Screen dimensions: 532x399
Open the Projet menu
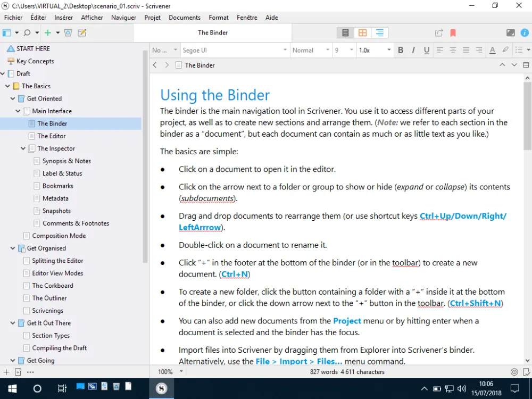tap(152, 18)
